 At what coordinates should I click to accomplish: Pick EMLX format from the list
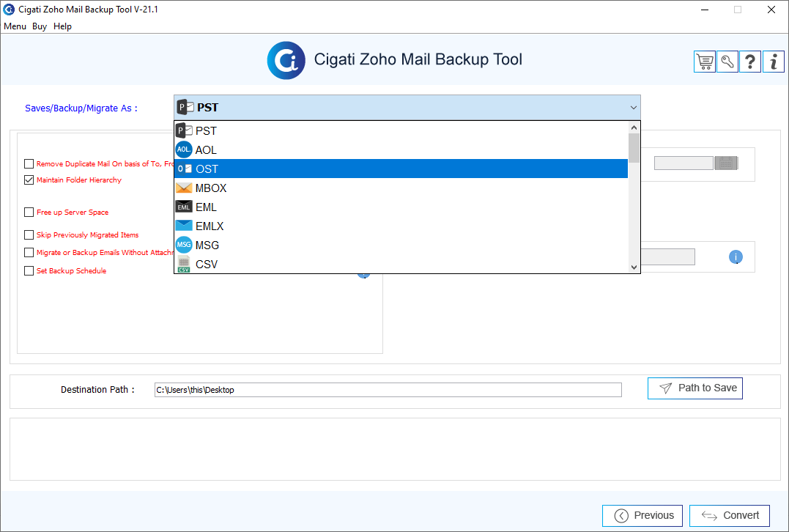(x=401, y=226)
